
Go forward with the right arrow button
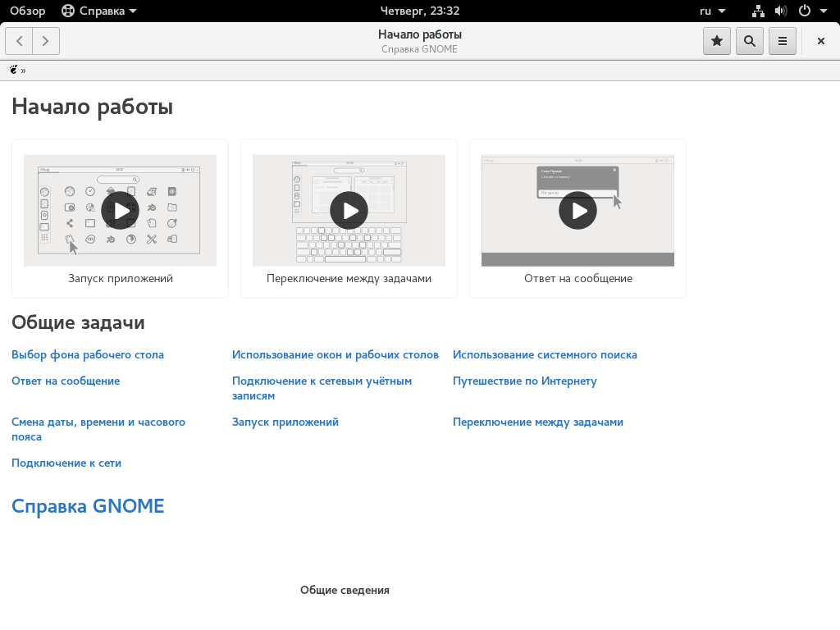46,41
